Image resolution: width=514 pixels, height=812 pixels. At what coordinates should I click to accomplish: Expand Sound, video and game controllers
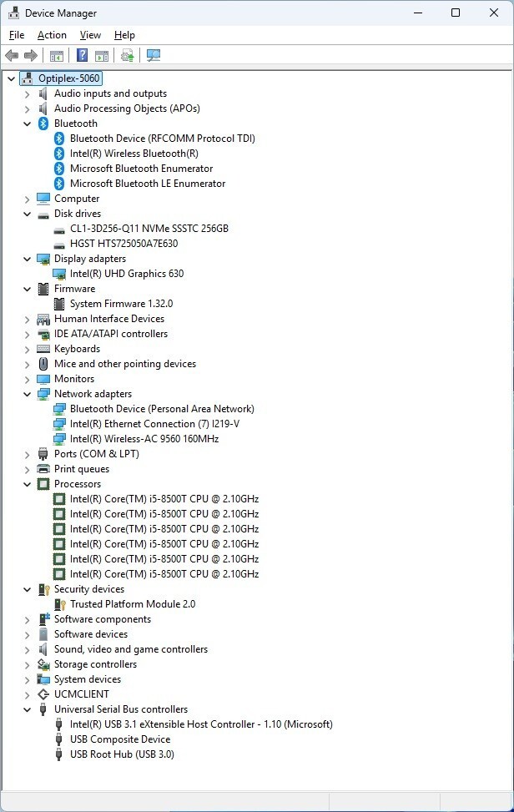point(27,649)
